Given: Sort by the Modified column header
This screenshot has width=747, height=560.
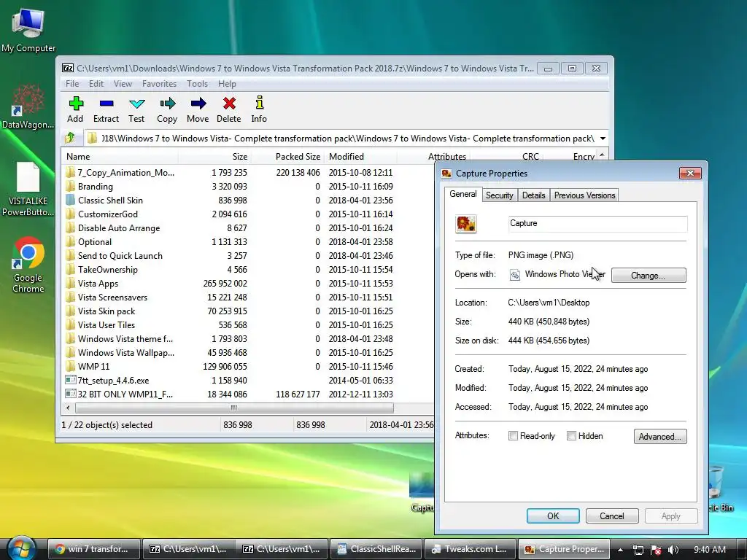Looking at the screenshot, I should [360, 156].
